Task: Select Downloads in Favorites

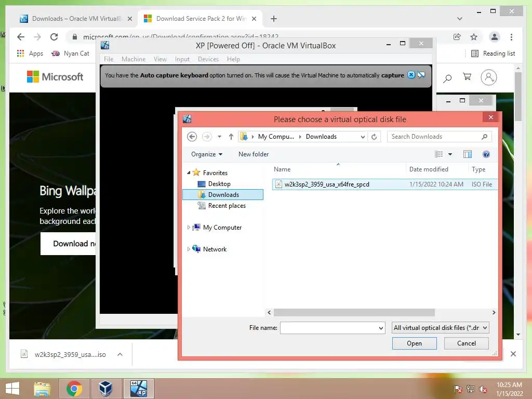Action: click(x=223, y=195)
